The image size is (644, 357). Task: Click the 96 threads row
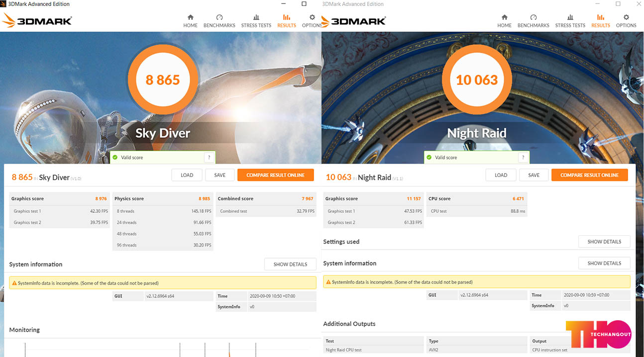(163, 245)
